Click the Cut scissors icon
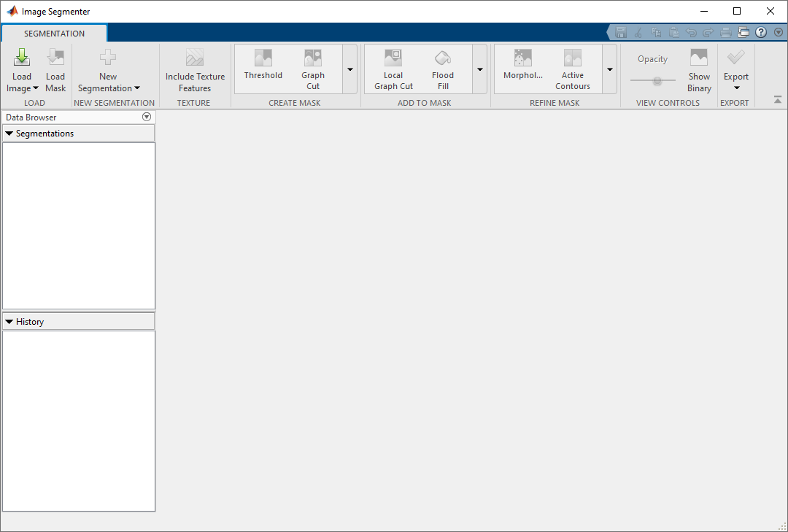Image resolution: width=788 pixels, height=532 pixels. click(638, 33)
